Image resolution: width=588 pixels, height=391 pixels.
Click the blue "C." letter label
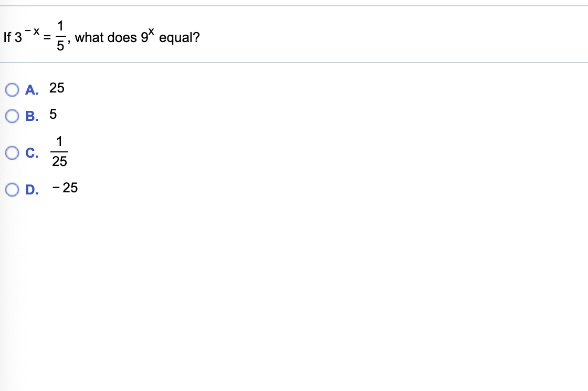pos(32,153)
